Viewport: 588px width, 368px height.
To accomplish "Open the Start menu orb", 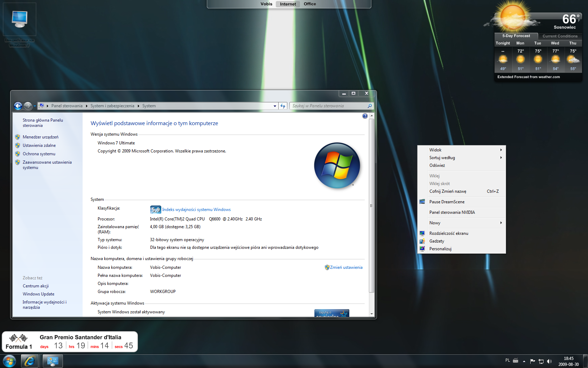I will (9, 361).
